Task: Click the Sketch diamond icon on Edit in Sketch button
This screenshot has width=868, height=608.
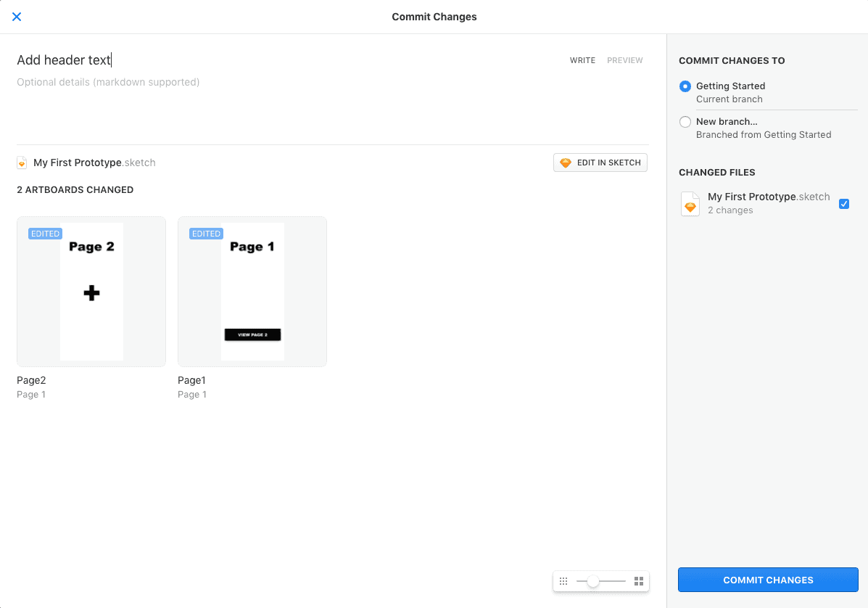Action: click(566, 162)
